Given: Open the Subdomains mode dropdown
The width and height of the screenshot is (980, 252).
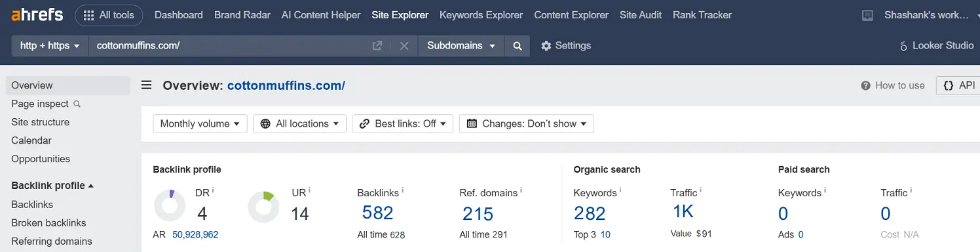Looking at the screenshot, I should pos(461,46).
